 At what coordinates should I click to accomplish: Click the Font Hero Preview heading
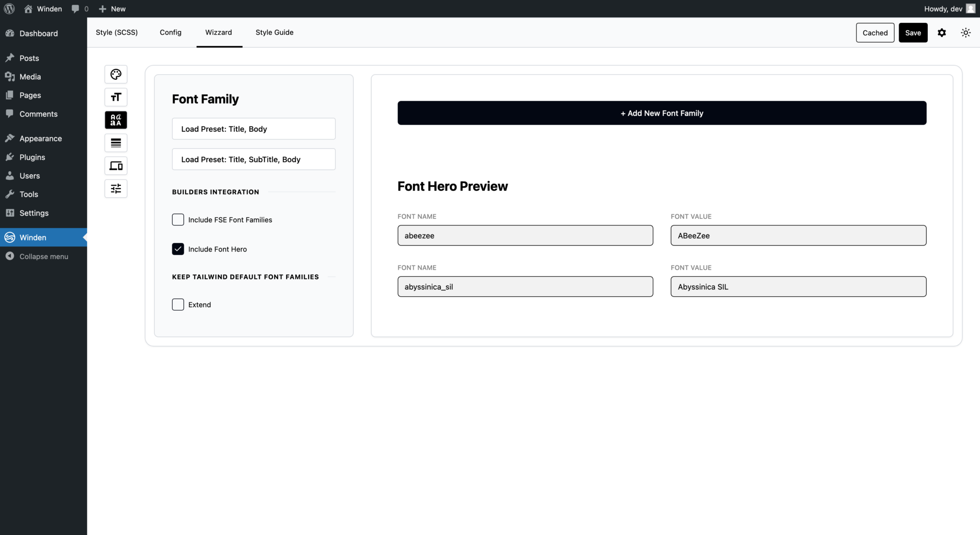pos(453,186)
